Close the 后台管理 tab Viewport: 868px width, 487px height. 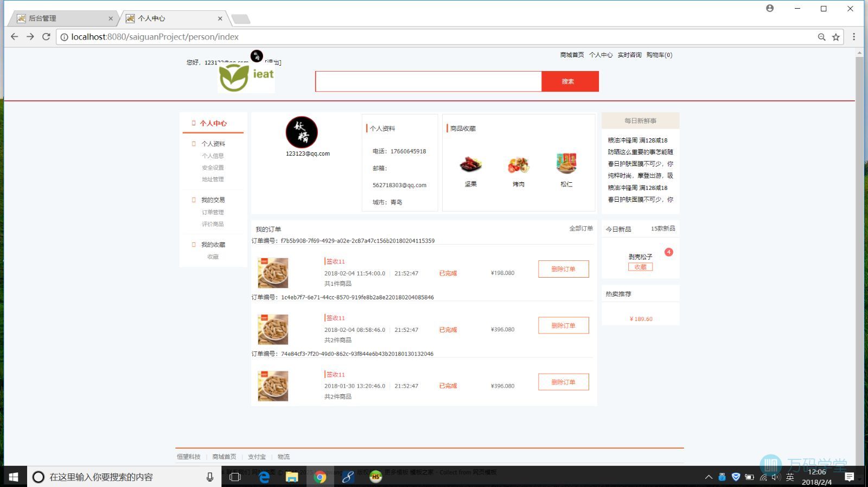coord(111,18)
